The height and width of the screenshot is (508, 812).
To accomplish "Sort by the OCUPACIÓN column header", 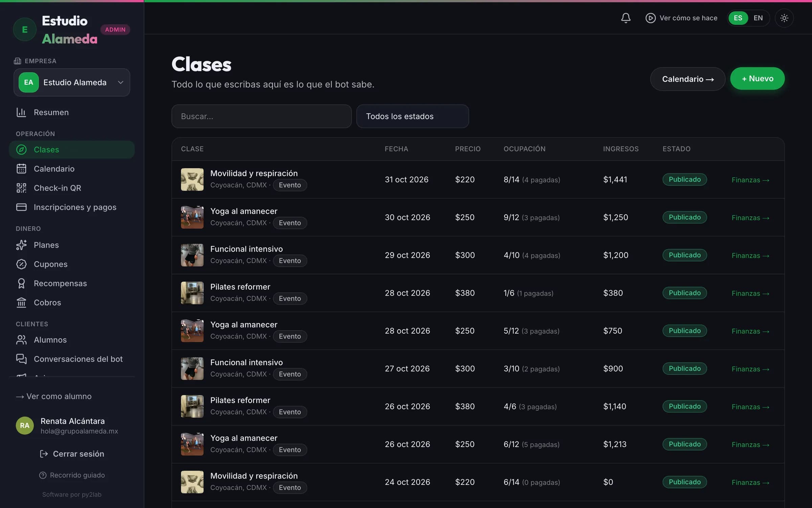I will [524, 149].
